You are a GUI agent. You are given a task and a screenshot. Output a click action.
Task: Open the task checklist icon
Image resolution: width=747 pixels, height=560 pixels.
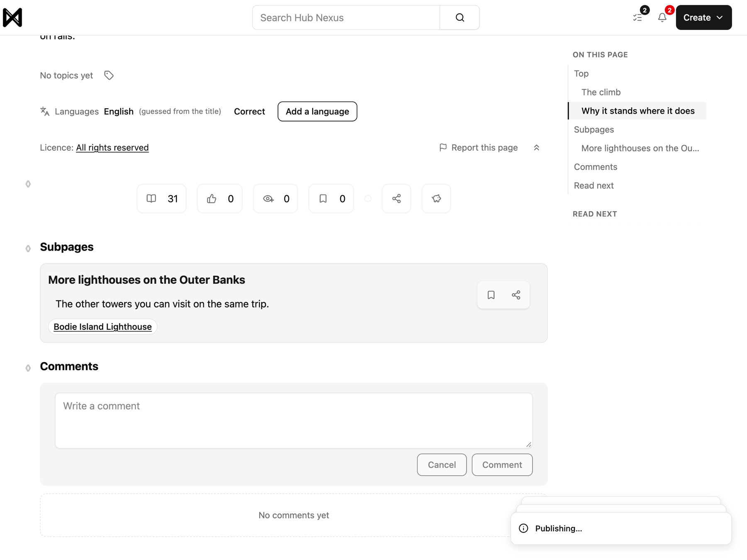click(637, 17)
